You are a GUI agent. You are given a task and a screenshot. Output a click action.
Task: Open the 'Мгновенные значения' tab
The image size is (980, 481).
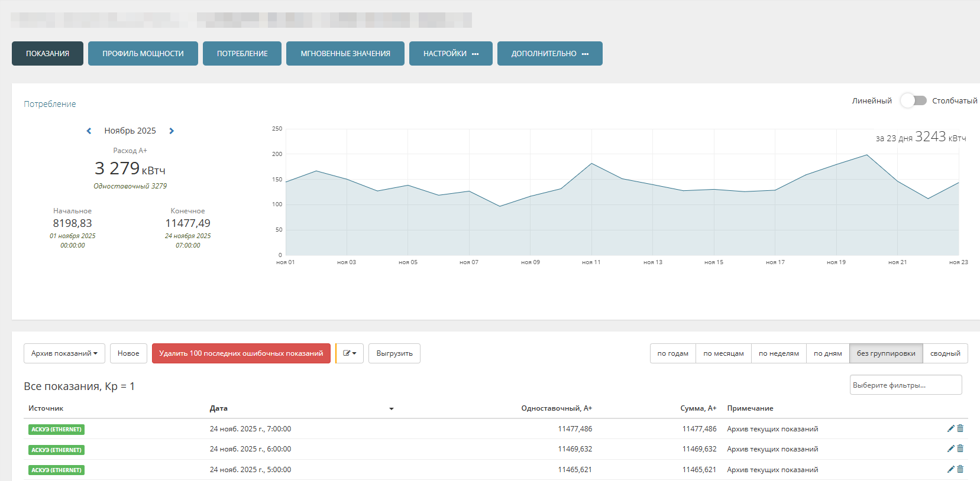click(x=345, y=54)
